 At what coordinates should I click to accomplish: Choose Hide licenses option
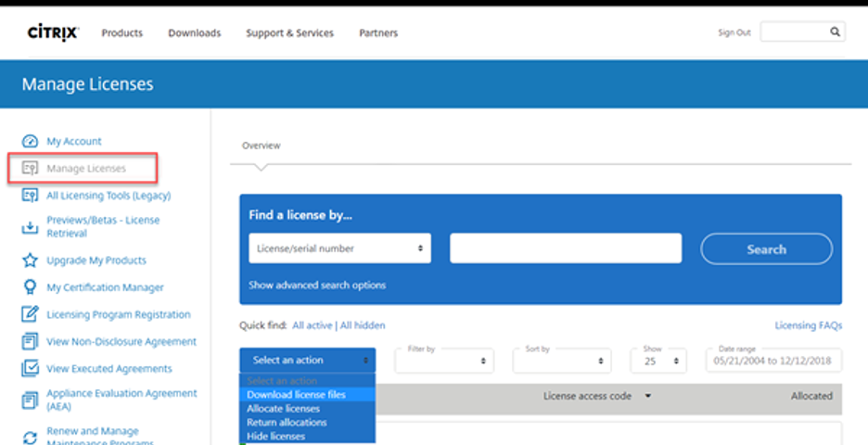(x=307, y=436)
